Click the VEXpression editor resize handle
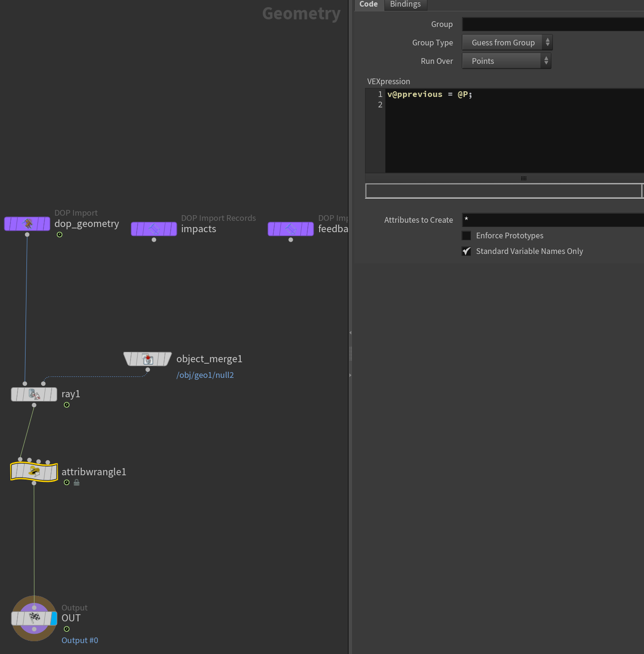 click(x=523, y=178)
